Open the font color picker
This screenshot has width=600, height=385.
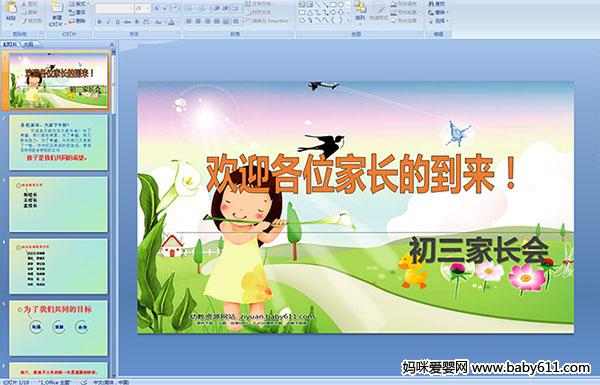click(171, 22)
